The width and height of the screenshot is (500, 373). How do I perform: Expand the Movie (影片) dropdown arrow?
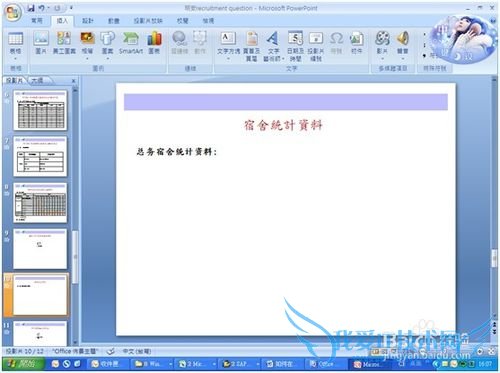pyautogui.click(x=382, y=59)
